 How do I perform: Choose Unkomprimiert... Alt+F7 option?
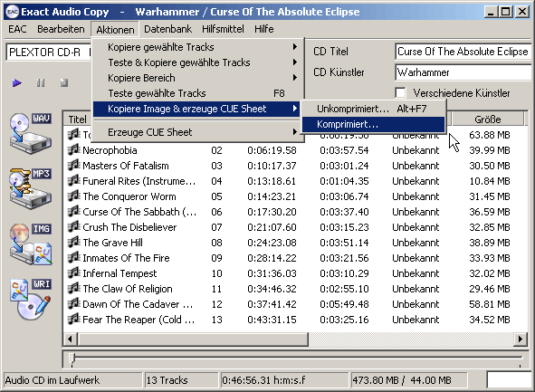point(374,109)
